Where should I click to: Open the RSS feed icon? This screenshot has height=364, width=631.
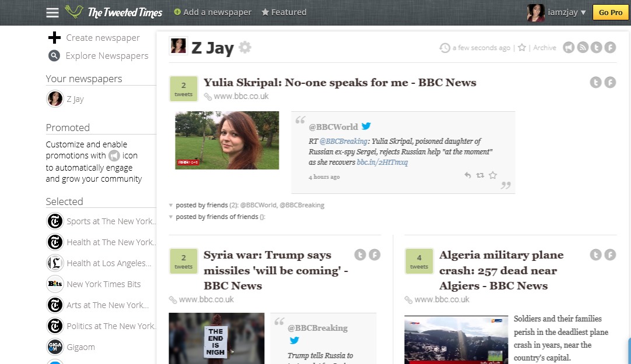583,48
